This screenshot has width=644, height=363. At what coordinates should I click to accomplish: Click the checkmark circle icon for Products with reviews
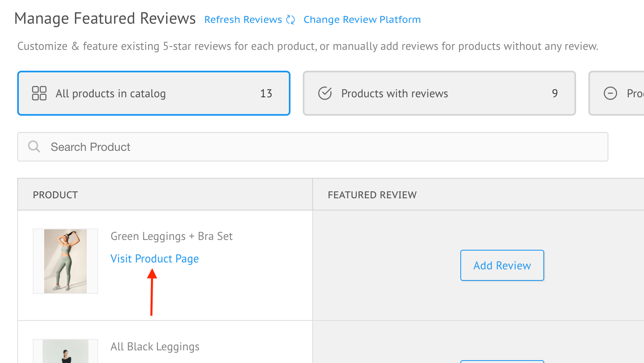325,93
